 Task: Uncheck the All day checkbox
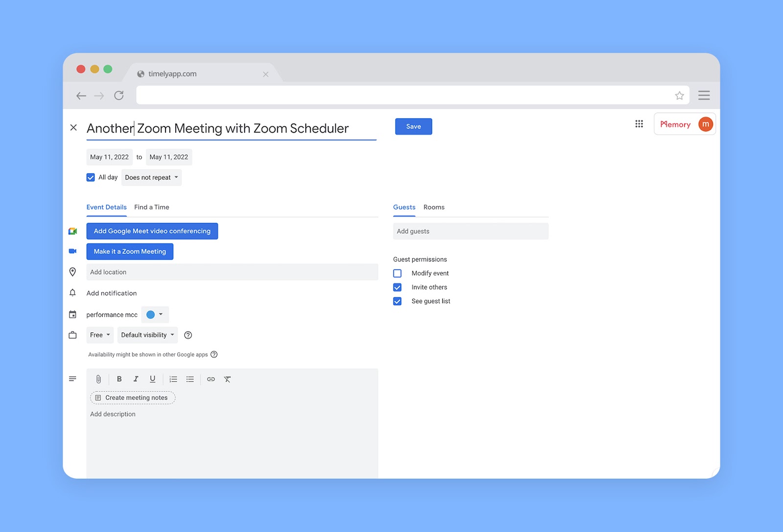point(91,177)
